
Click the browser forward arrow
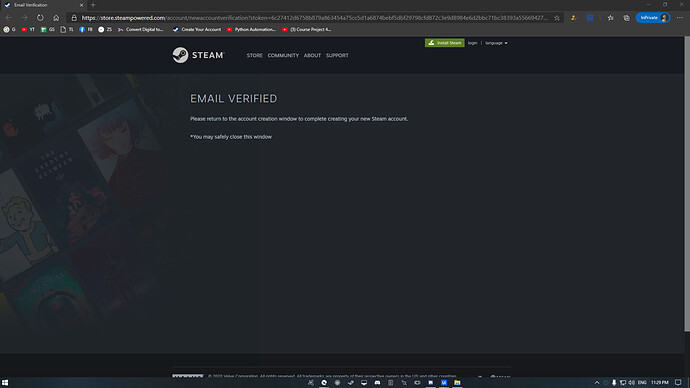coord(24,18)
